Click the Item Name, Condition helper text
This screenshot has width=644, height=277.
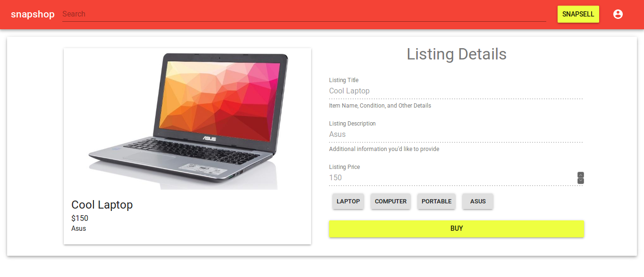(380, 106)
